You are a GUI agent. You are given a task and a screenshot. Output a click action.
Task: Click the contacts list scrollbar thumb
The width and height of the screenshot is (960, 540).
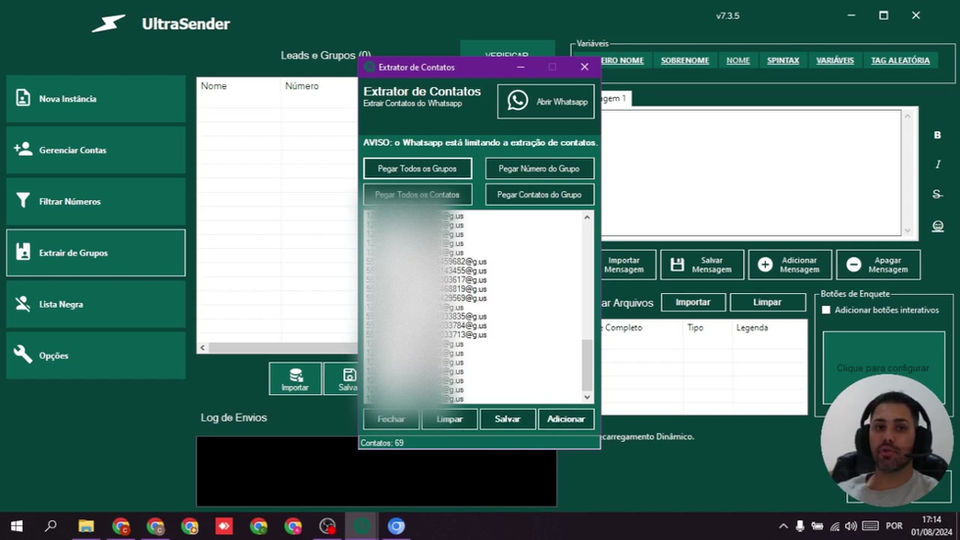click(587, 365)
